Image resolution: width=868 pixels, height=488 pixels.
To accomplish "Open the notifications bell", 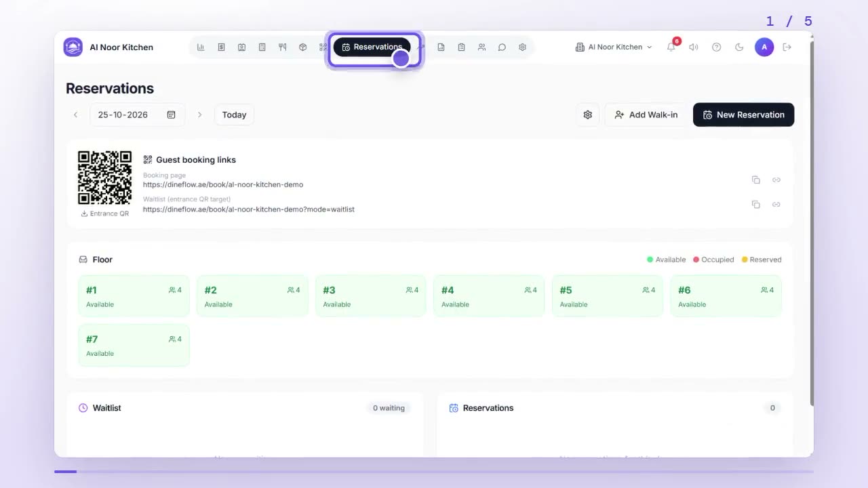I will coord(671,47).
